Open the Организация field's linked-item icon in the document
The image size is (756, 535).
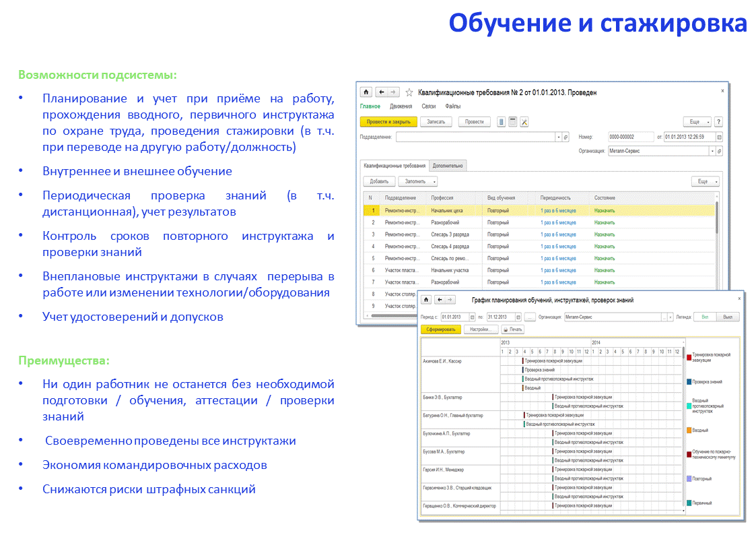pos(719,151)
